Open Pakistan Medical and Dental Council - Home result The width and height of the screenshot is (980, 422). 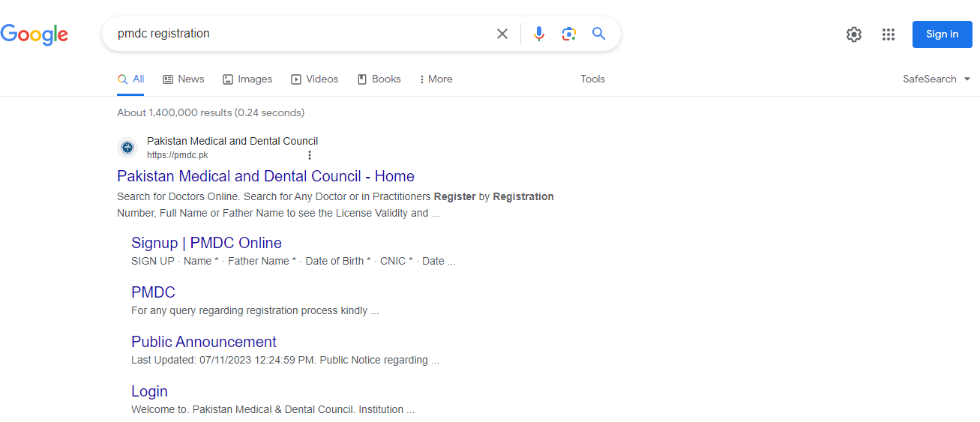coord(265,176)
